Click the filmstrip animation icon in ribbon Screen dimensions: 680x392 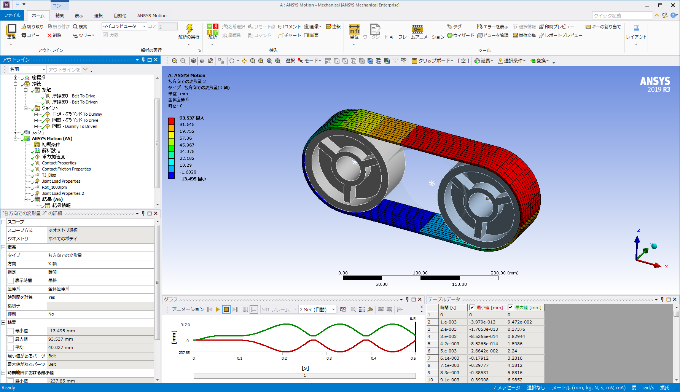[417, 29]
